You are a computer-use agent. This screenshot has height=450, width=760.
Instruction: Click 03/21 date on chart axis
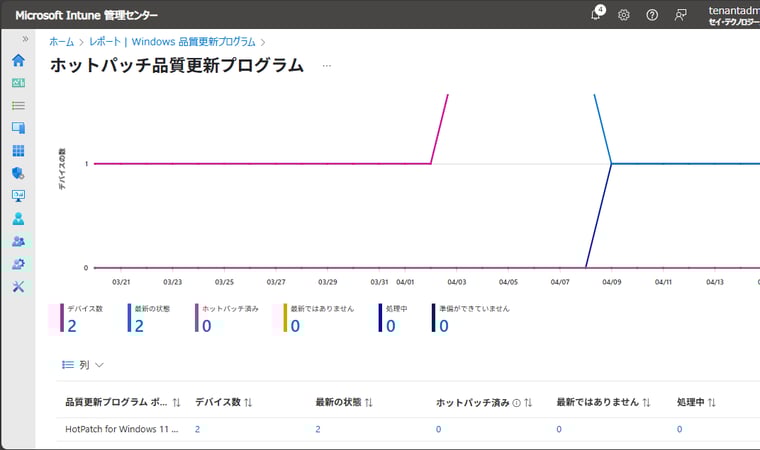(121, 282)
